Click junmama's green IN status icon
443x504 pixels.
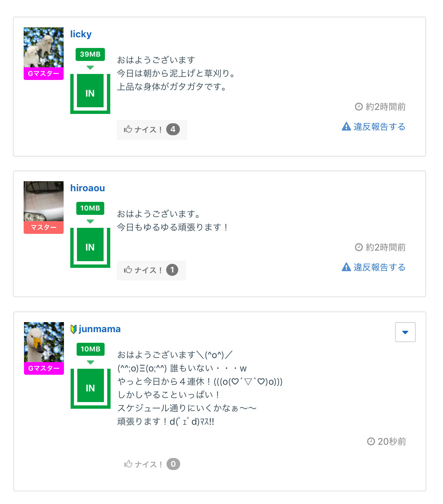pos(90,388)
